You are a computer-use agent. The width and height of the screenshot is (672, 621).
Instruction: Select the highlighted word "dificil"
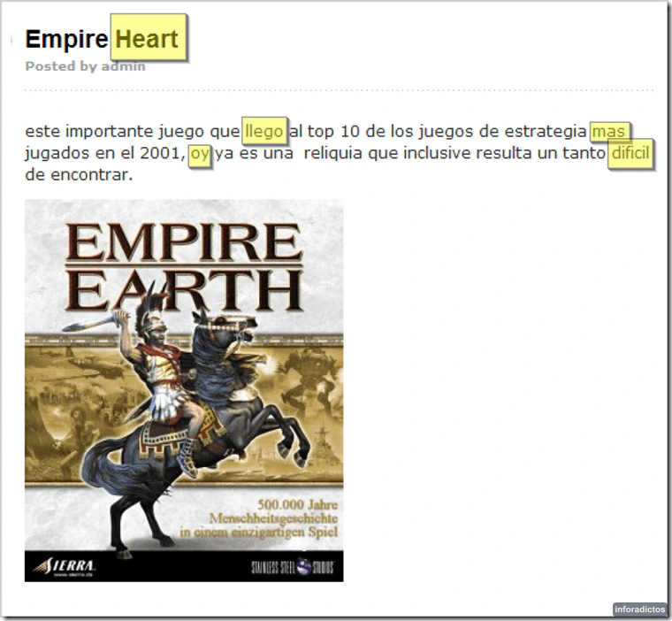tap(630, 153)
